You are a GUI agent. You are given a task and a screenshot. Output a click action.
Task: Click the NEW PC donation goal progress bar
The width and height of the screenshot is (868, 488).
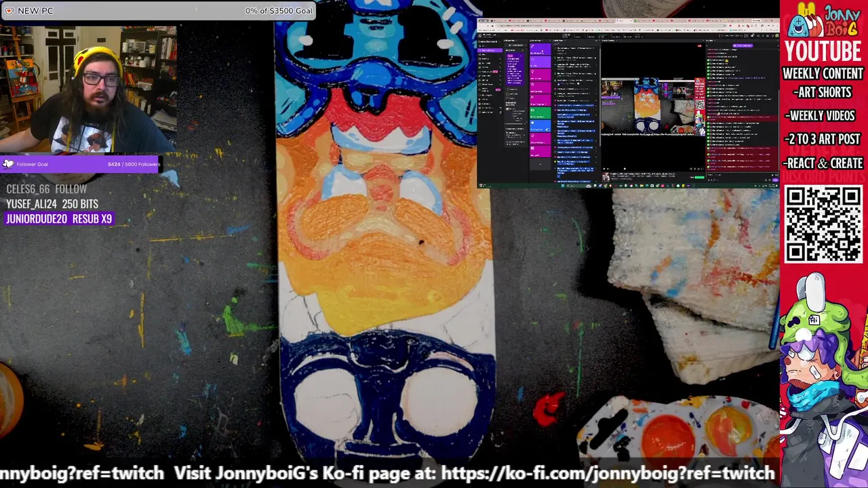pos(157,11)
